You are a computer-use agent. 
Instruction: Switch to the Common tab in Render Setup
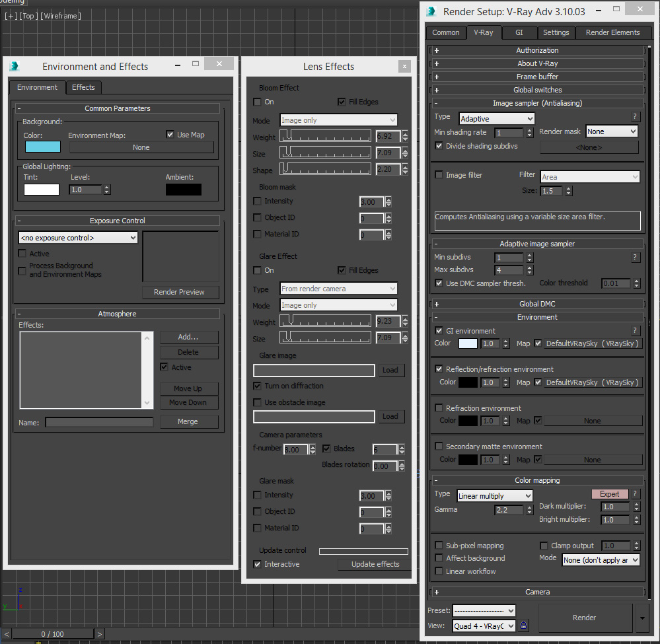(446, 32)
